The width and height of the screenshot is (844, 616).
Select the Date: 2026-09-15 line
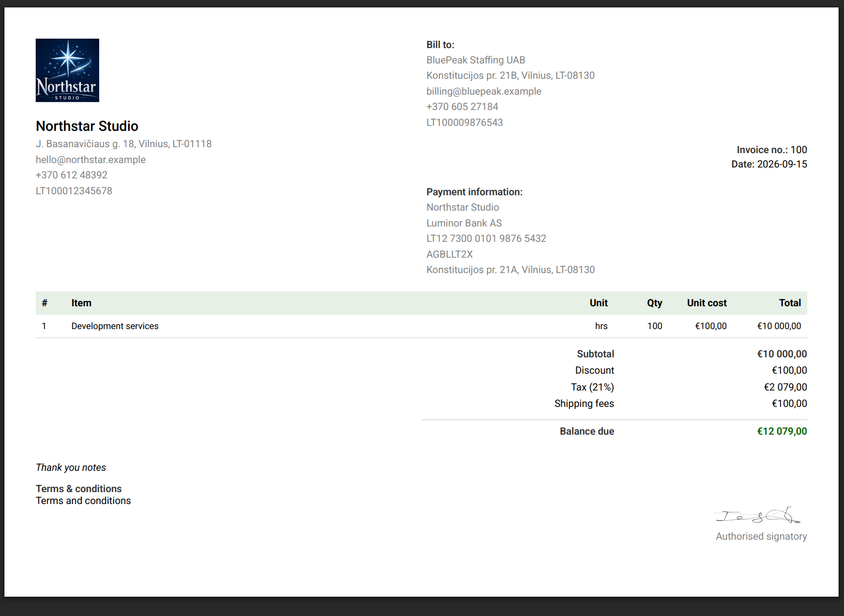769,164
